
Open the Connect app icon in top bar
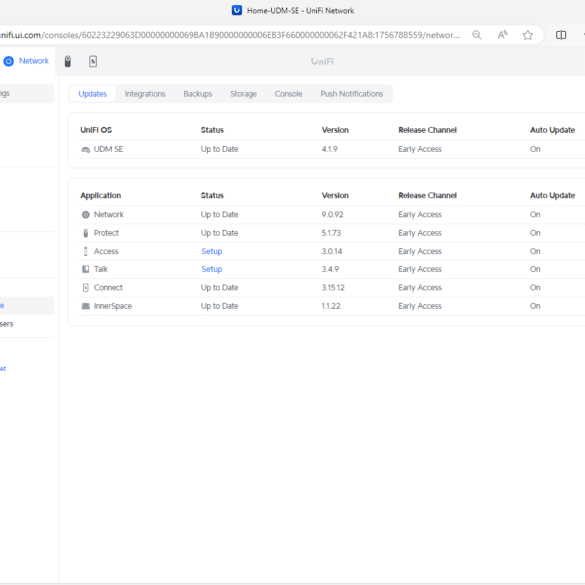(93, 61)
